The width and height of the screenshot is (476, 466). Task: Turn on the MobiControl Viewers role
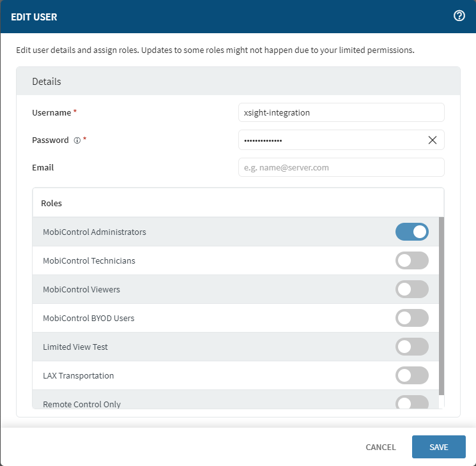(x=412, y=289)
